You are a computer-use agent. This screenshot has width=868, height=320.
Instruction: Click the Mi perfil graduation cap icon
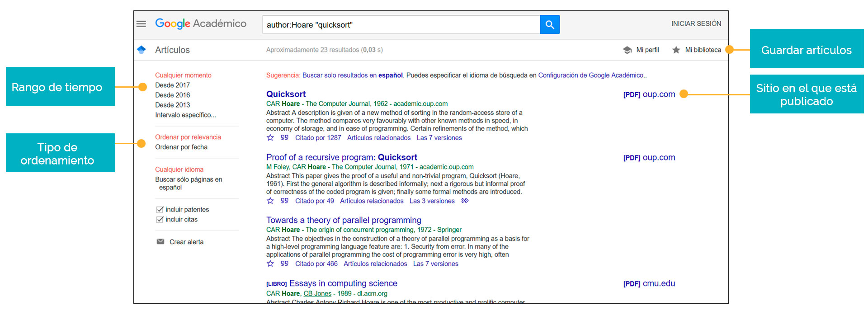(x=627, y=50)
